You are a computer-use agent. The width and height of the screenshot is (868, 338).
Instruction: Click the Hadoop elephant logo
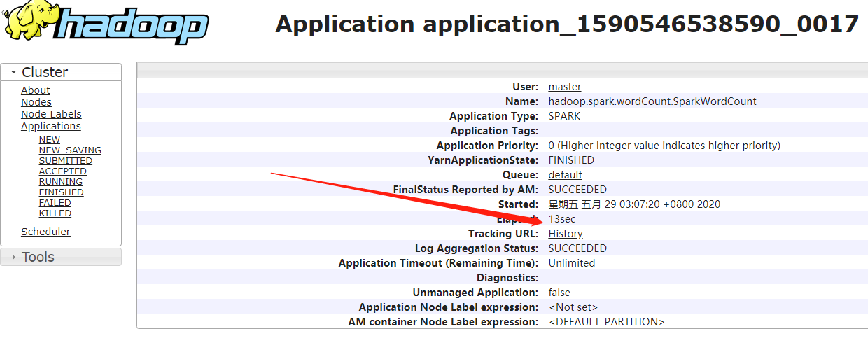click(x=106, y=22)
